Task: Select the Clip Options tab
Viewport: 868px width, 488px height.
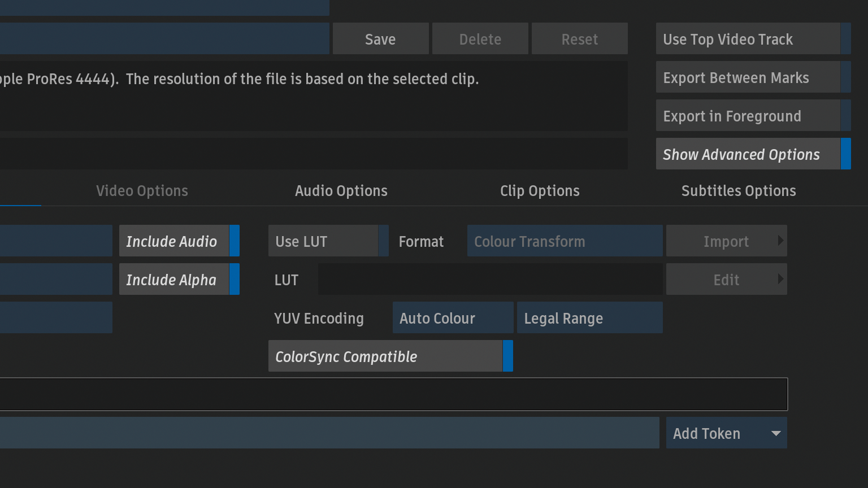Action: [540, 191]
